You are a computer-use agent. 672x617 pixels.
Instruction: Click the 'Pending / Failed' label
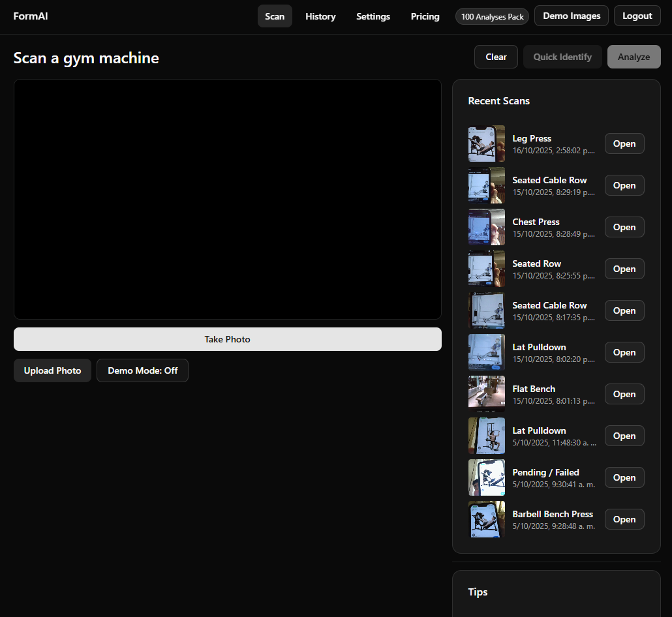click(x=545, y=473)
